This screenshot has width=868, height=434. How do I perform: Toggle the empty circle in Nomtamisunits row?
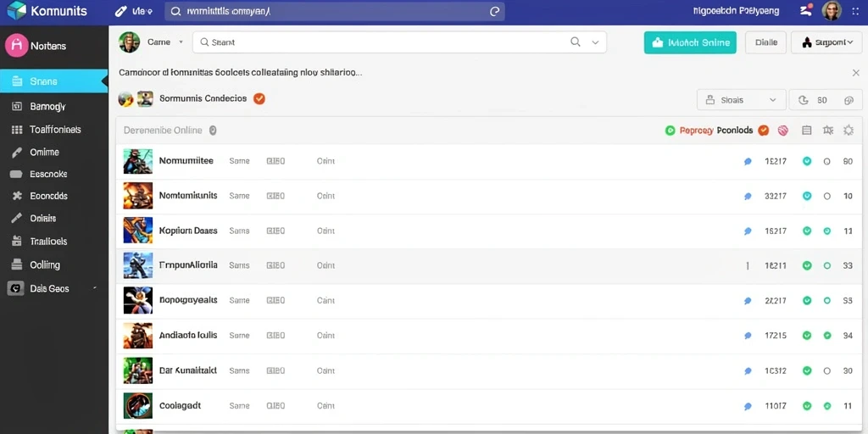[827, 196]
